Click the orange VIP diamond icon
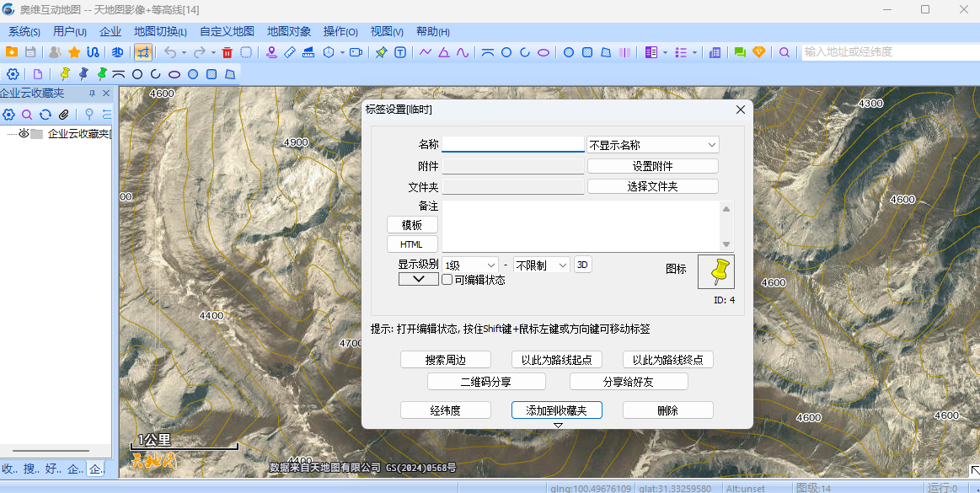980x493 pixels. point(758,52)
